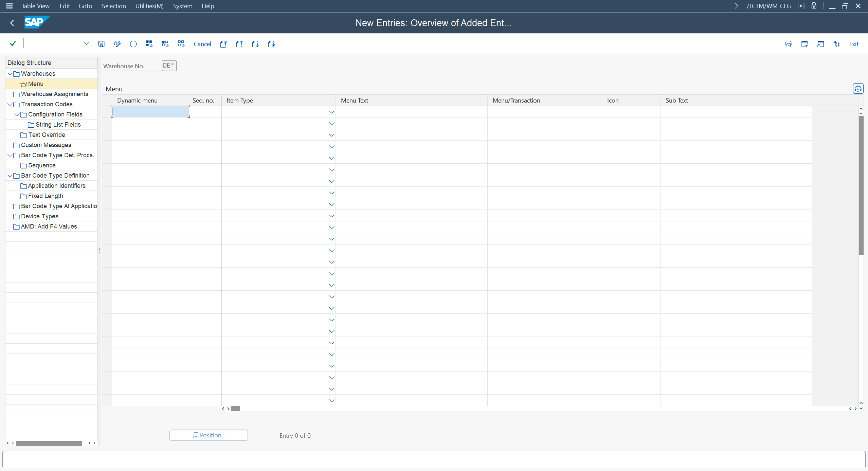Open the command field dropdown
Viewport: 868px width, 471px height.
point(86,43)
